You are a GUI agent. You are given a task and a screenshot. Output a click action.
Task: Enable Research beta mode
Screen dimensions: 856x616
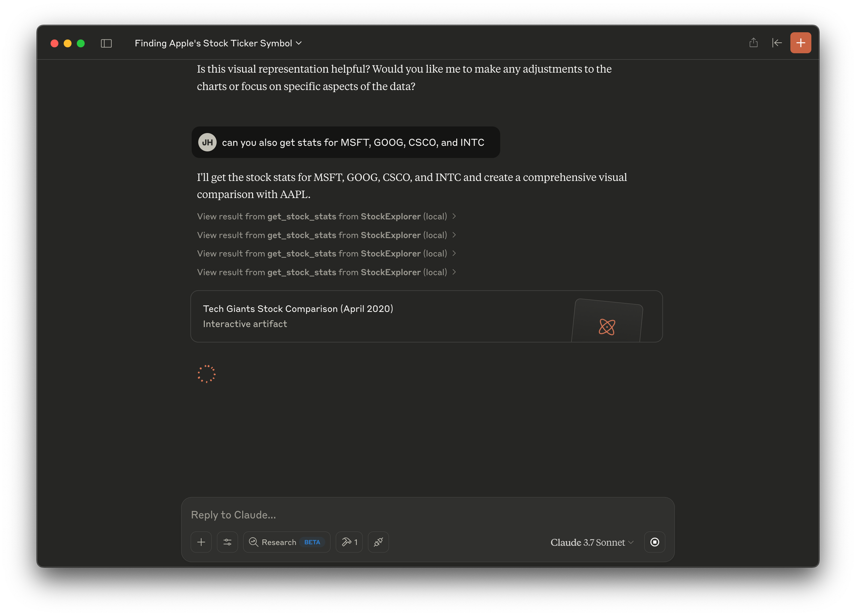pos(286,542)
